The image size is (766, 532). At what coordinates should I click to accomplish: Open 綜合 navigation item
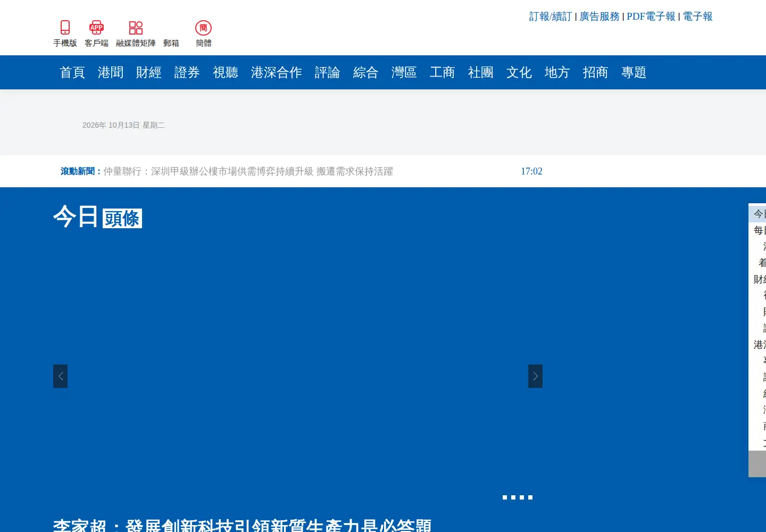coord(366,72)
